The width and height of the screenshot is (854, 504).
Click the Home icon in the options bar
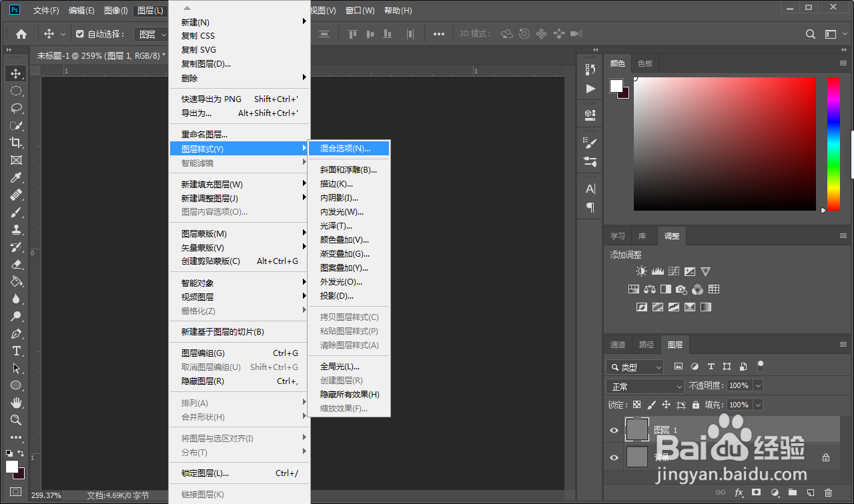click(21, 34)
